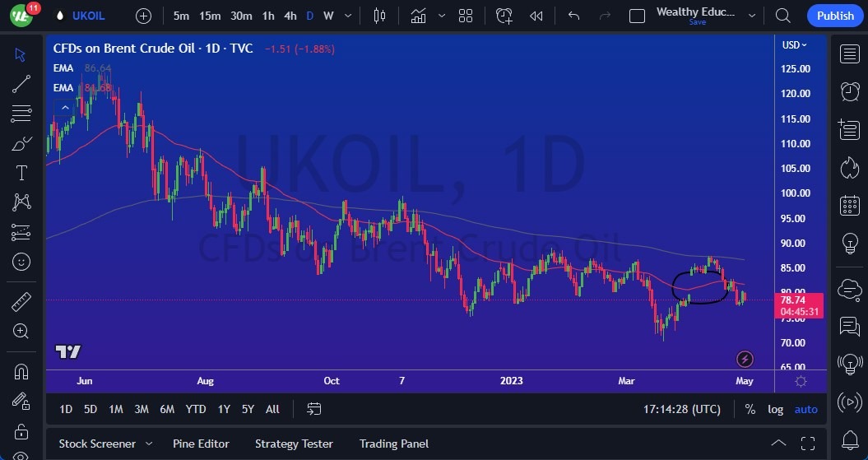Image resolution: width=868 pixels, height=460 pixels.
Task: Switch to the 1h timeframe
Action: (x=268, y=16)
